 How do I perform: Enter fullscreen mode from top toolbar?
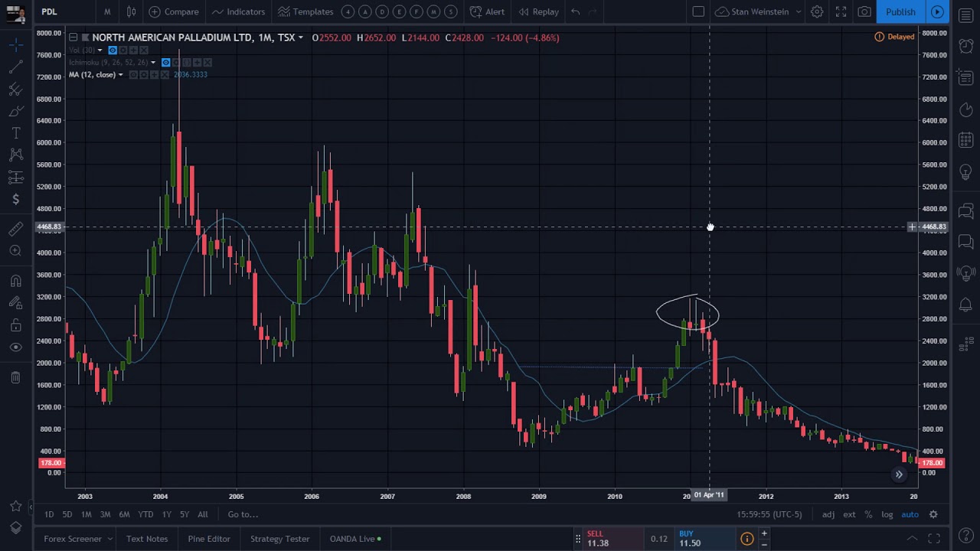point(841,11)
